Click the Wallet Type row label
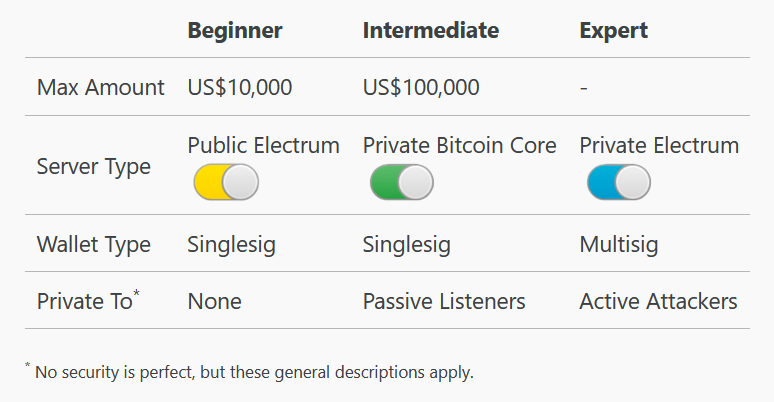Screen dimensions: 774x402 tap(93, 244)
